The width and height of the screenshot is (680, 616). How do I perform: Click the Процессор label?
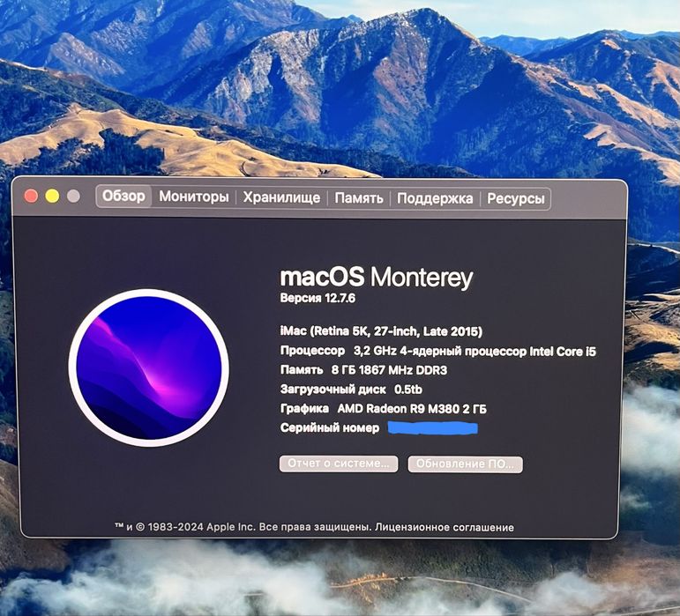pos(312,351)
